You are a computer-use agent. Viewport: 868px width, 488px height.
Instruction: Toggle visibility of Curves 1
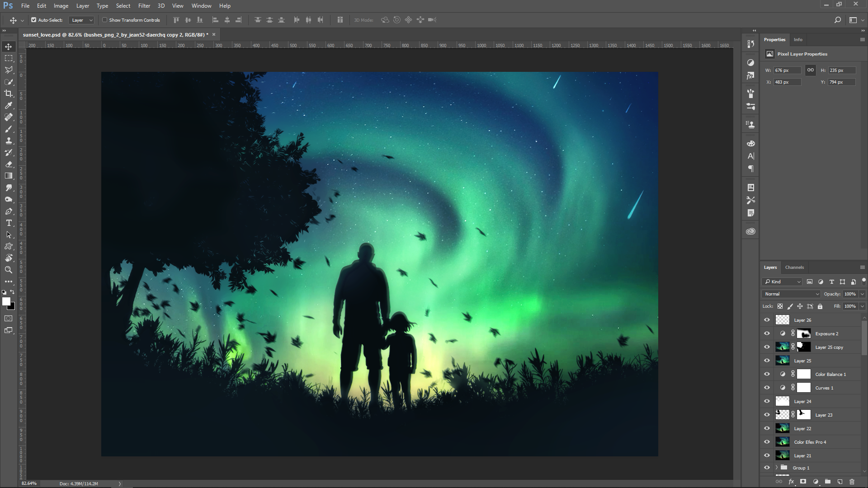[767, 388]
